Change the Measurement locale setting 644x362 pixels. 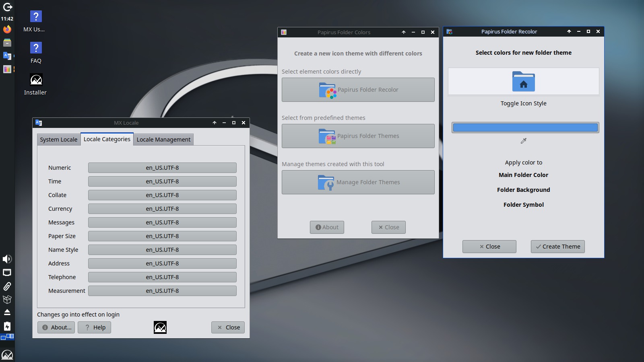pos(162,291)
